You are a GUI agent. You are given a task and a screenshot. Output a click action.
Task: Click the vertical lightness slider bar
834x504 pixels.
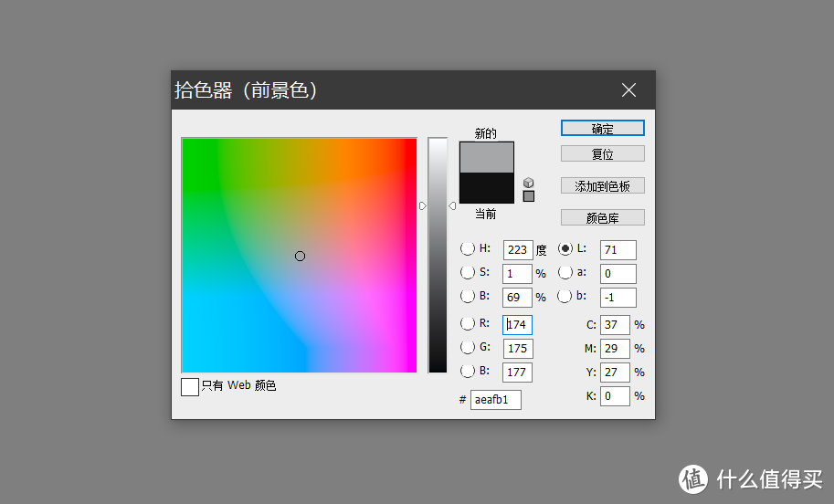pos(438,255)
